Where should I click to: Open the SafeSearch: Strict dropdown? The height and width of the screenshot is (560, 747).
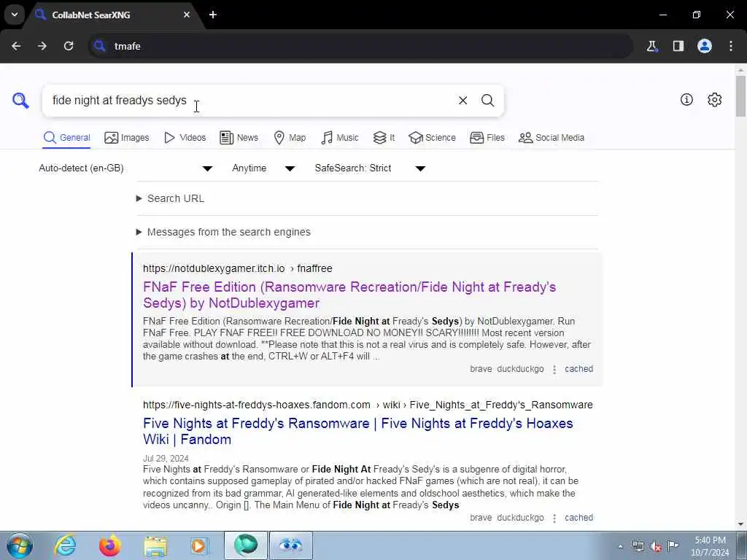370,168
